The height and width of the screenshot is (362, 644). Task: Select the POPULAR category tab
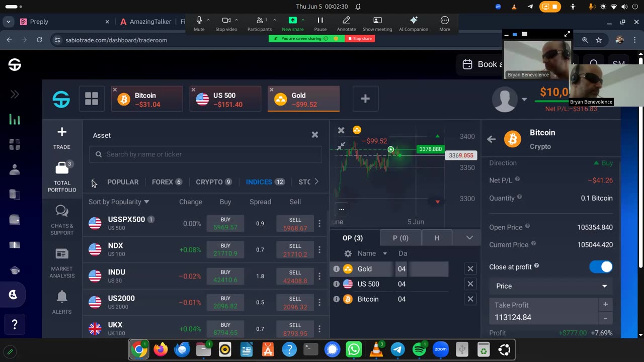[x=123, y=182]
